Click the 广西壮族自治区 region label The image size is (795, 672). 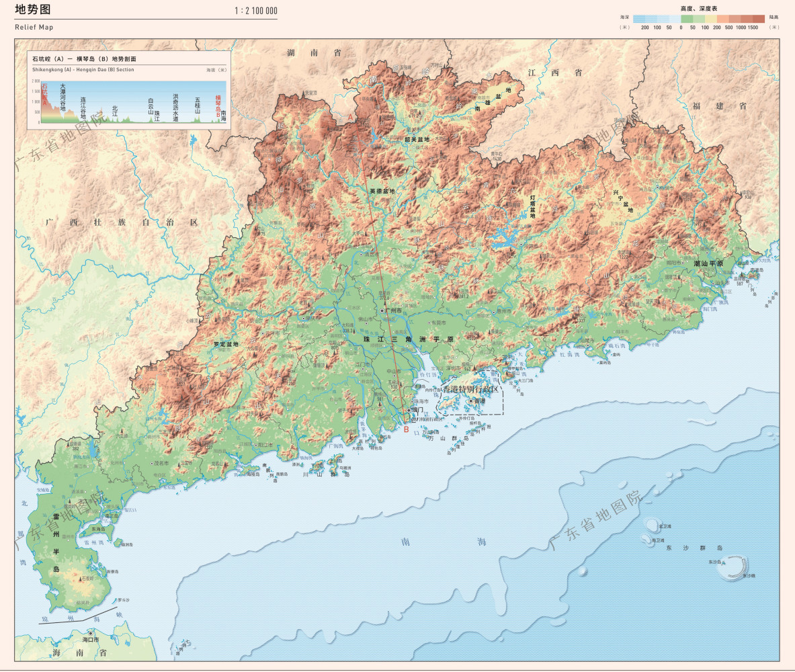pyautogui.click(x=122, y=222)
